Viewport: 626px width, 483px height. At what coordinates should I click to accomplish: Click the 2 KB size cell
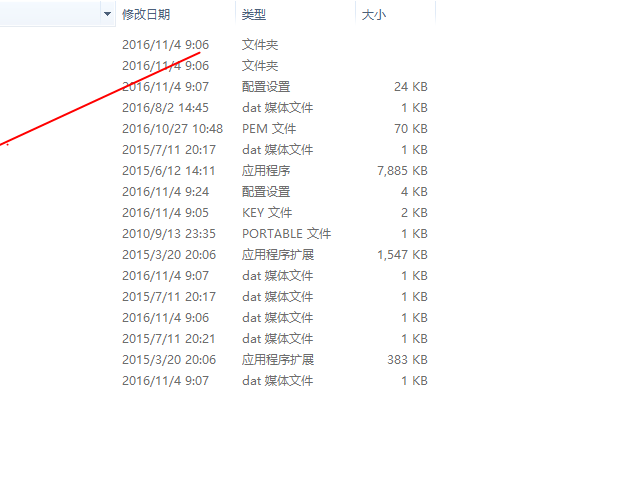click(x=414, y=212)
